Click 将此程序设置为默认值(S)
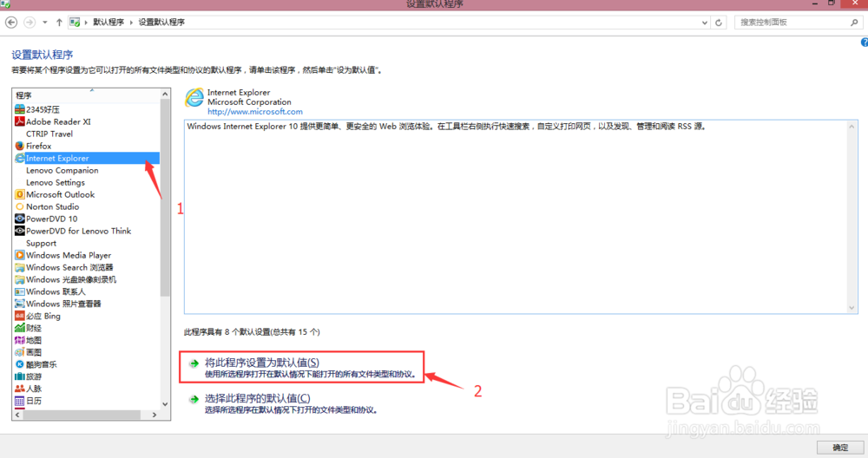The image size is (868, 458). (x=262, y=363)
